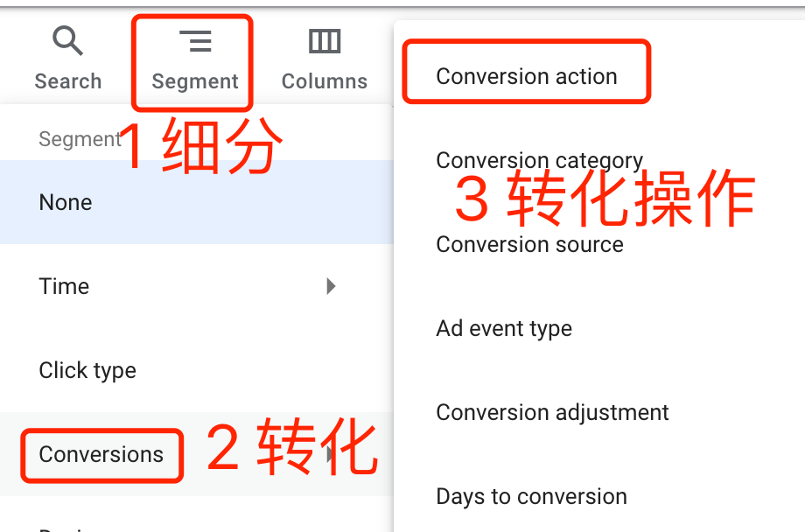Select the Click type segment
Viewport: 805px width, 532px height.
87,370
